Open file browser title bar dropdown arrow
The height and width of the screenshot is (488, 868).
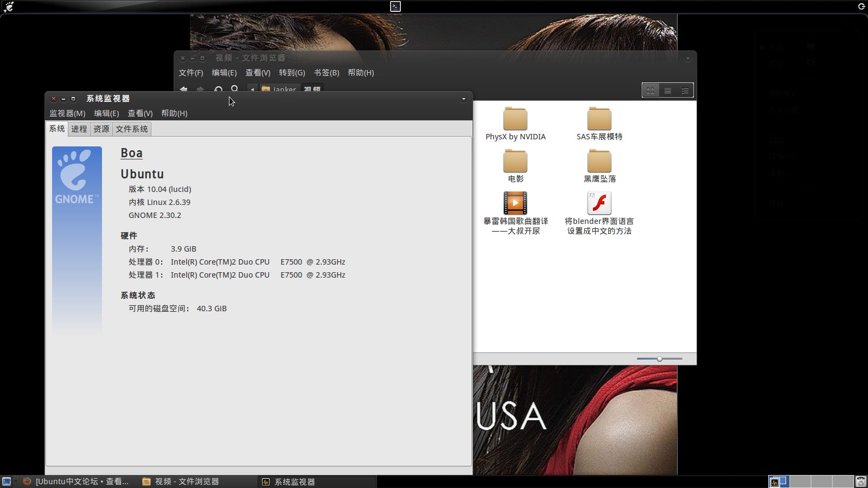687,59
